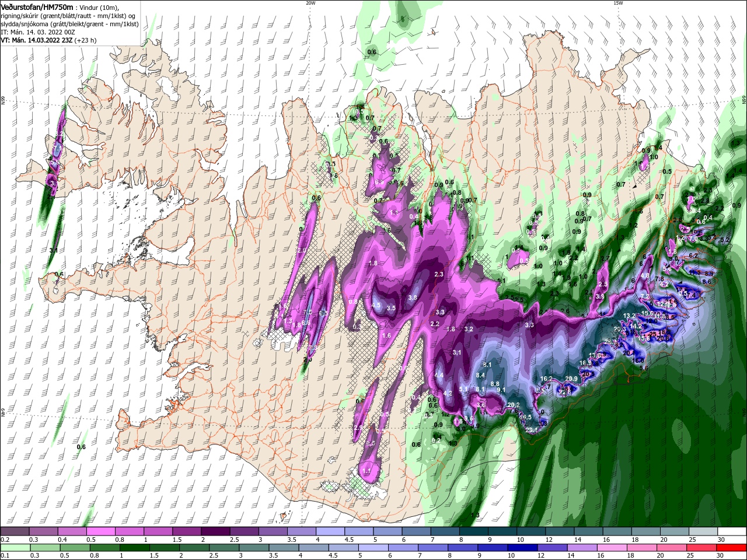
Task: Click the 'VT: Mán. 14.03.2022 23Z (+23 h)' line
Action: pos(48,40)
